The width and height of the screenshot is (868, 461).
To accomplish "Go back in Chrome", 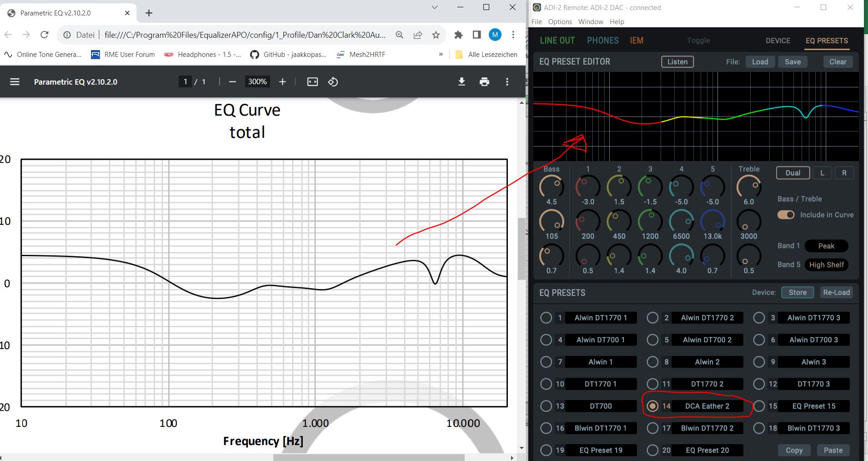I will tap(8, 35).
